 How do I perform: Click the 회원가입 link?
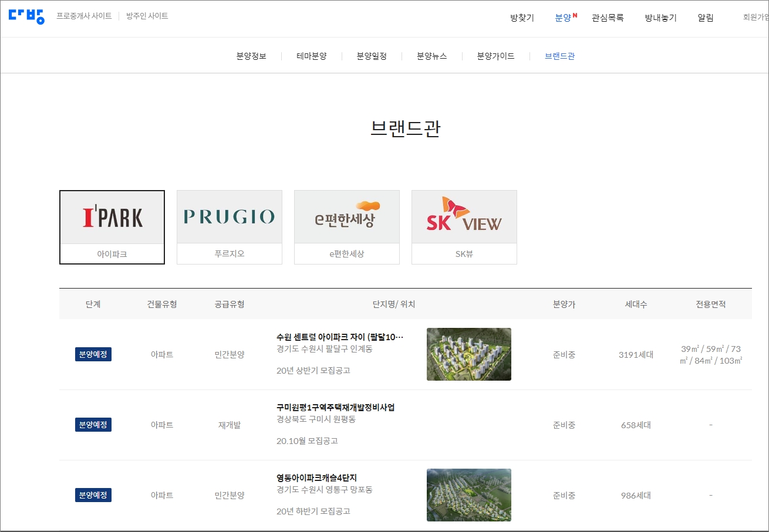click(755, 18)
